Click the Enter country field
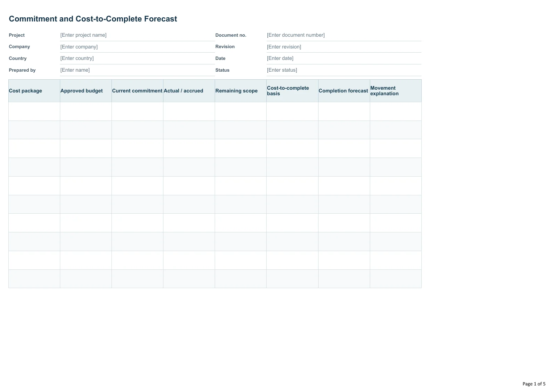 coord(137,59)
